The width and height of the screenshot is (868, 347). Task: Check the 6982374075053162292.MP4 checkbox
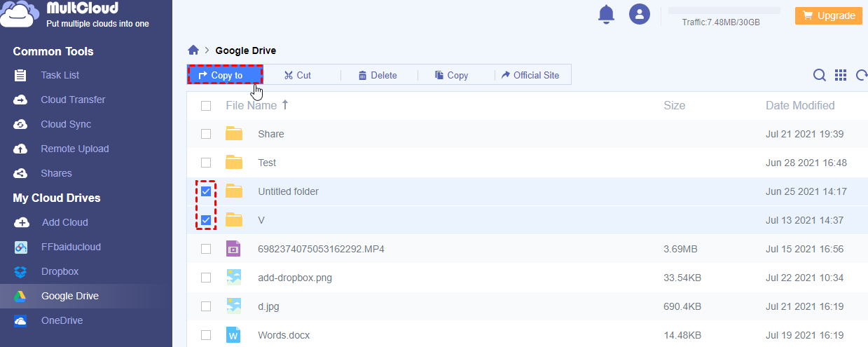206,249
